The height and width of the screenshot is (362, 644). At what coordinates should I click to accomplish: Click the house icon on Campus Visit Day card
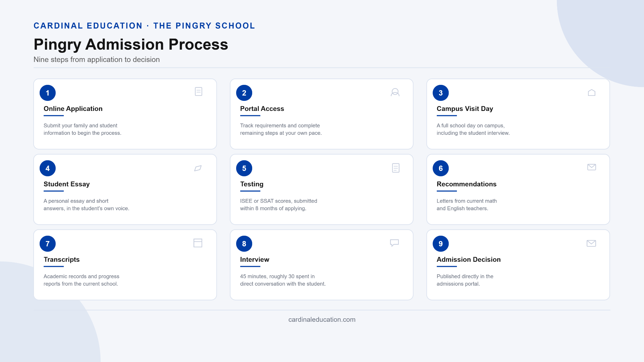pos(591,92)
